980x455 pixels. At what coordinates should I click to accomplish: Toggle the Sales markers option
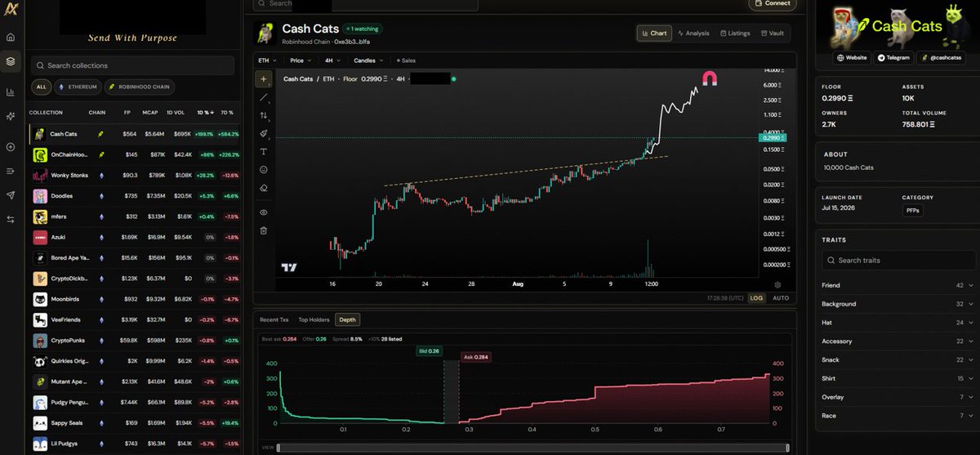click(406, 60)
